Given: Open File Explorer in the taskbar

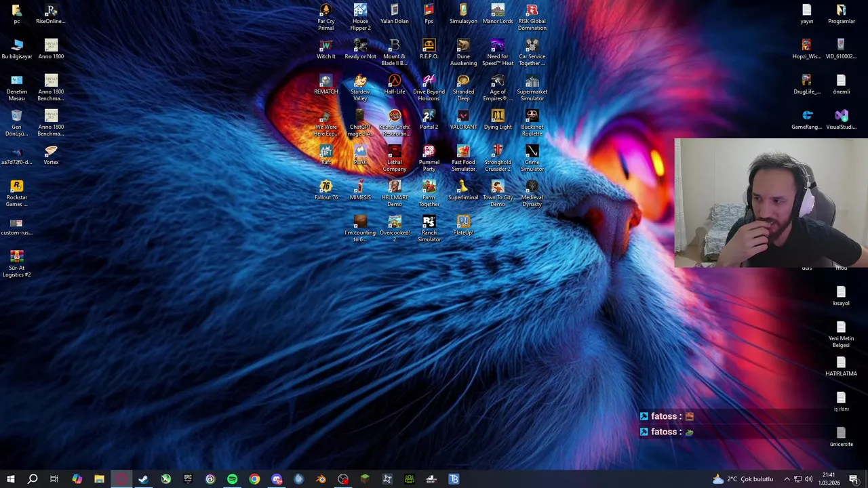Looking at the screenshot, I should 99,479.
